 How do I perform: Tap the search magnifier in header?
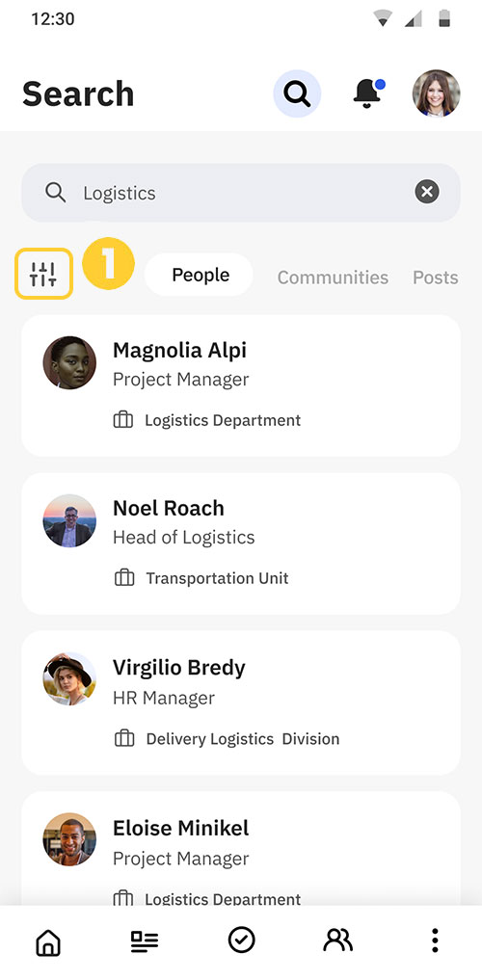(x=297, y=93)
